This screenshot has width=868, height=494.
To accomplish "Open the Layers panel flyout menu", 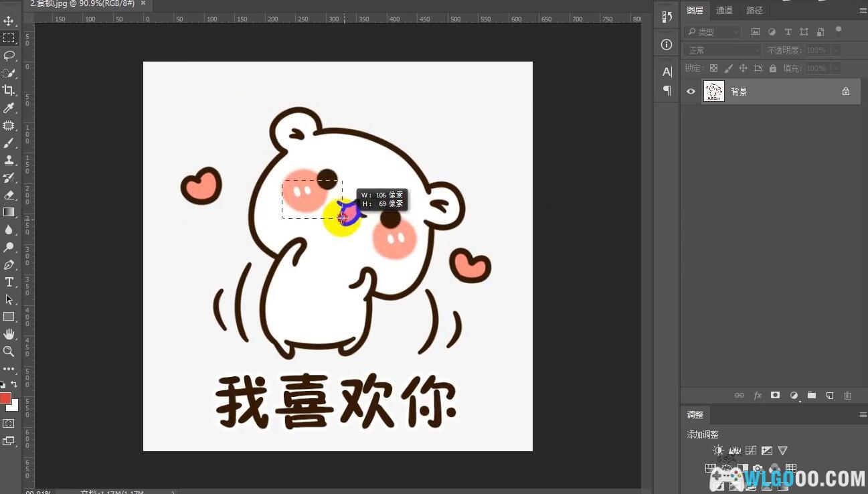I will [863, 11].
